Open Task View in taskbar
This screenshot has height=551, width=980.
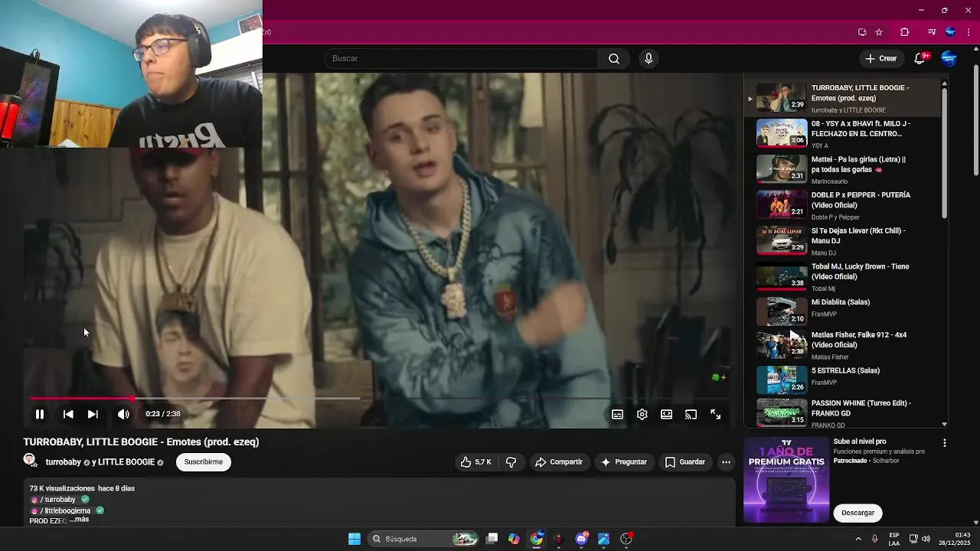tap(492, 539)
